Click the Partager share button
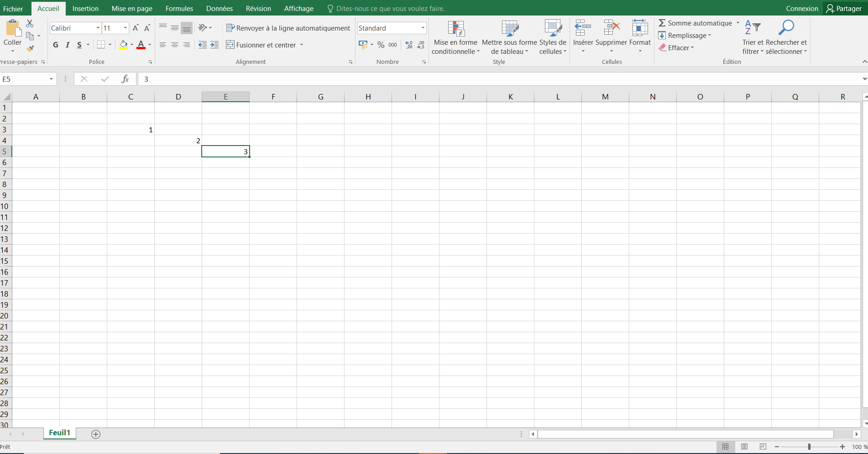Screen dimensions: 868x454 click(x=844, y=9)
